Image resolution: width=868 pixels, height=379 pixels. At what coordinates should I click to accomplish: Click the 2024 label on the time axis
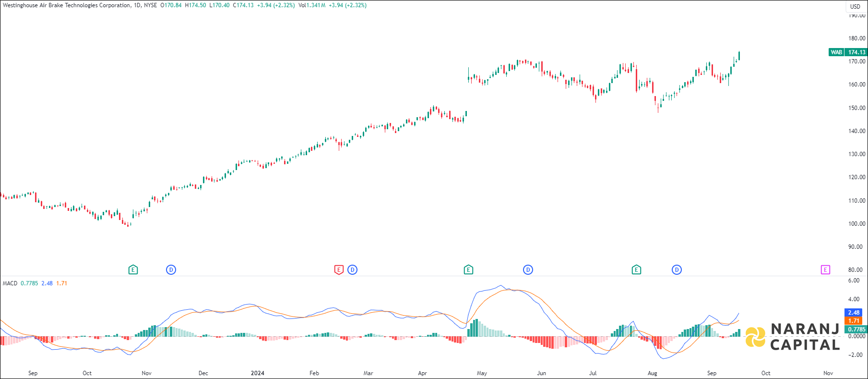coord(258,373)
